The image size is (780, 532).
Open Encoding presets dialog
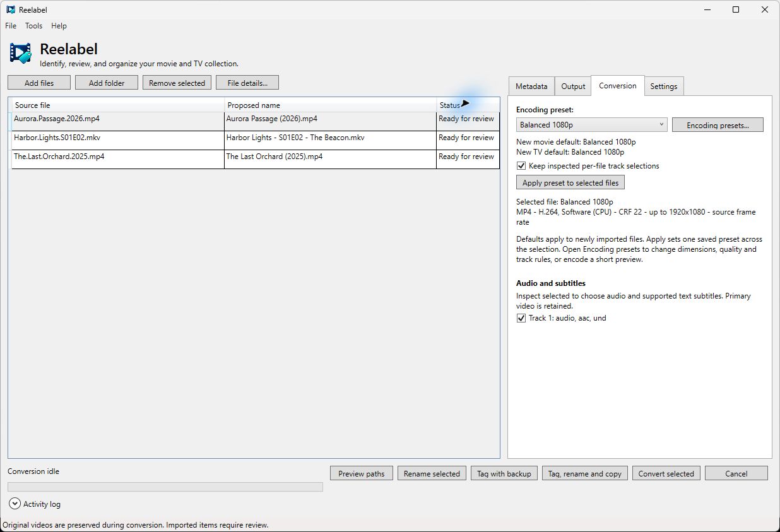tap(718, 125)
